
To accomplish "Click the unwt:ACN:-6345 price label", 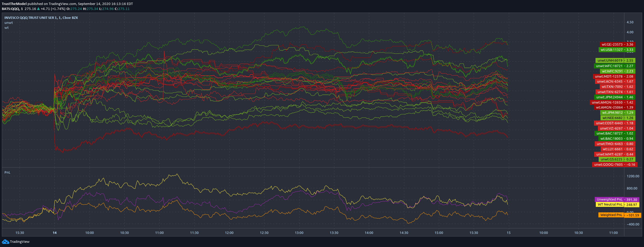I will [615, 81].
